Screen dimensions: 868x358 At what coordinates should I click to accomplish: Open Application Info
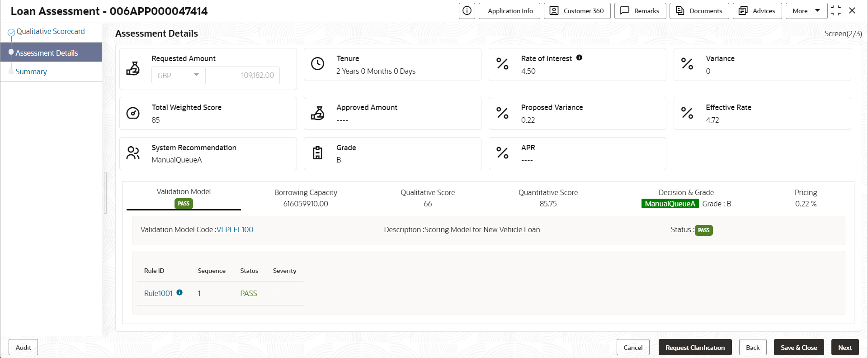pos(510,11)
